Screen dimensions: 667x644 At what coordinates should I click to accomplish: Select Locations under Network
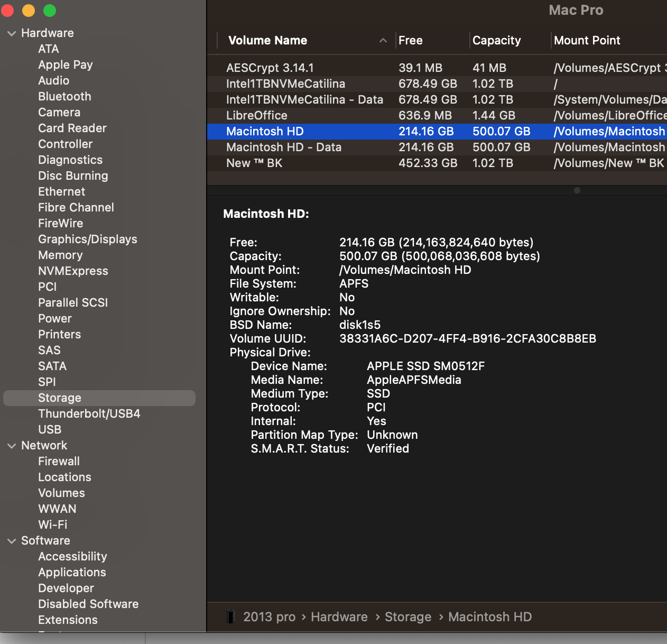click(65, 477)
